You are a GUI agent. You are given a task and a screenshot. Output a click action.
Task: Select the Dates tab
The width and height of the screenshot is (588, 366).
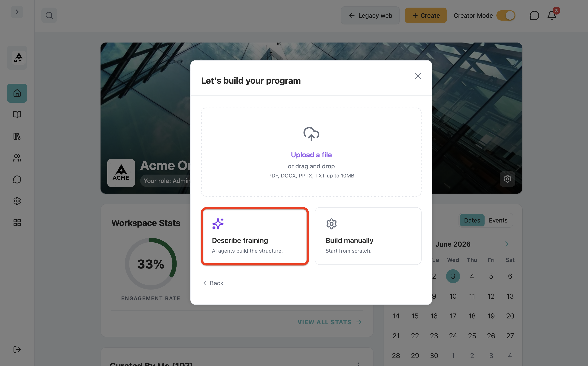pos(472,220)
